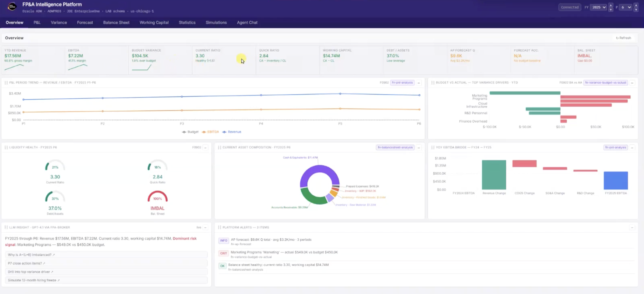Click the Budget vs Actual drag handle

[433, 83]
